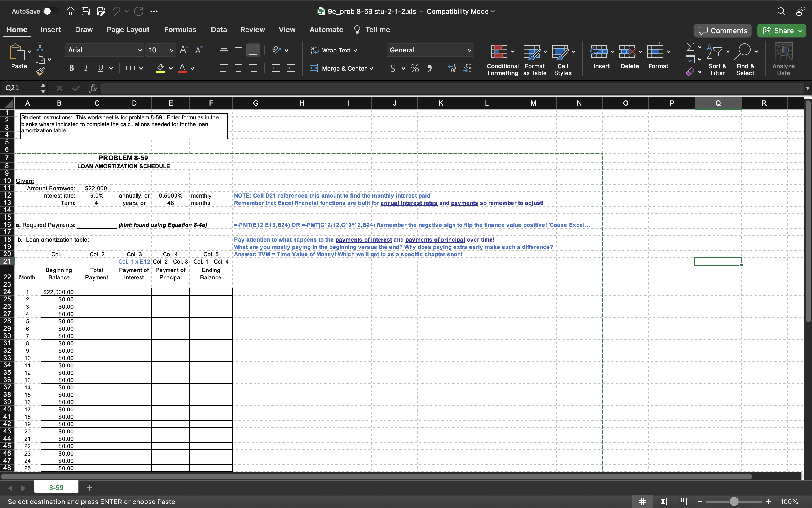The height and width of the screenshot is (508, 812).
Task: Open Analyze Data tool
Action: 783,59
